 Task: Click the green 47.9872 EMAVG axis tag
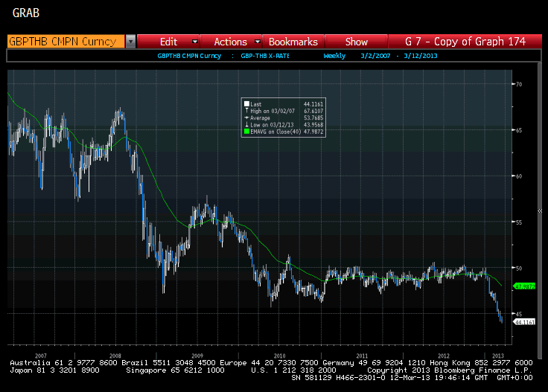[524, 286]
